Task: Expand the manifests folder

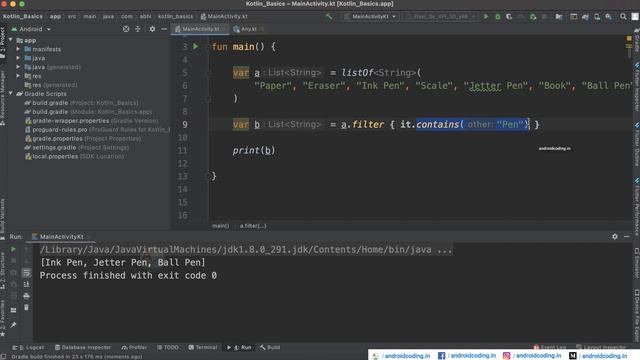Action: [x=18, y=49]
